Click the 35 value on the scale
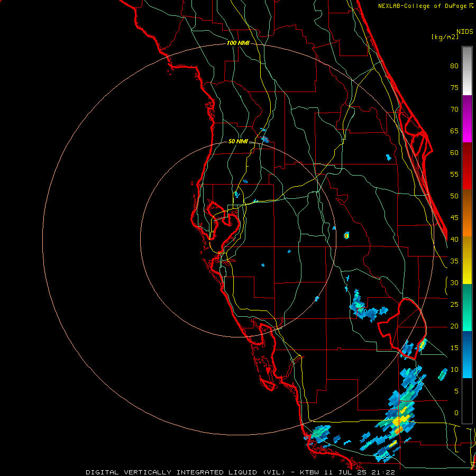The height and width of the screenshot is (476, 476). (x=454, y=261)
